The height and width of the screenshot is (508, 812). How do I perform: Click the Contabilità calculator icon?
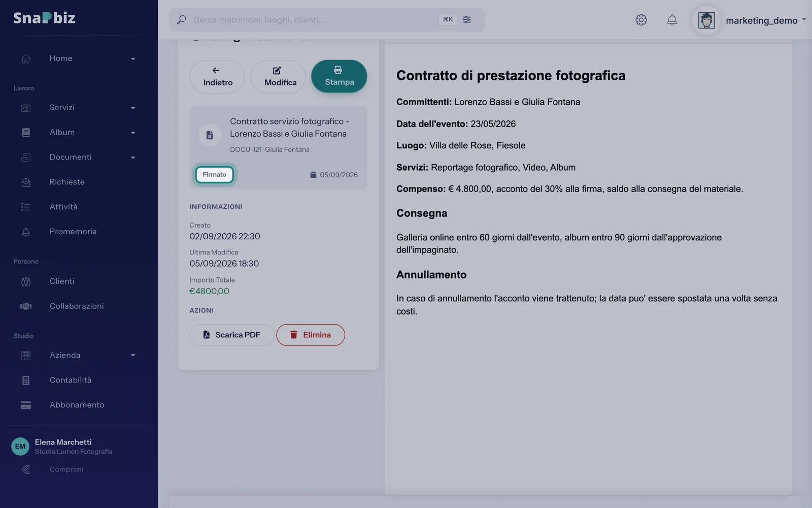26,380
